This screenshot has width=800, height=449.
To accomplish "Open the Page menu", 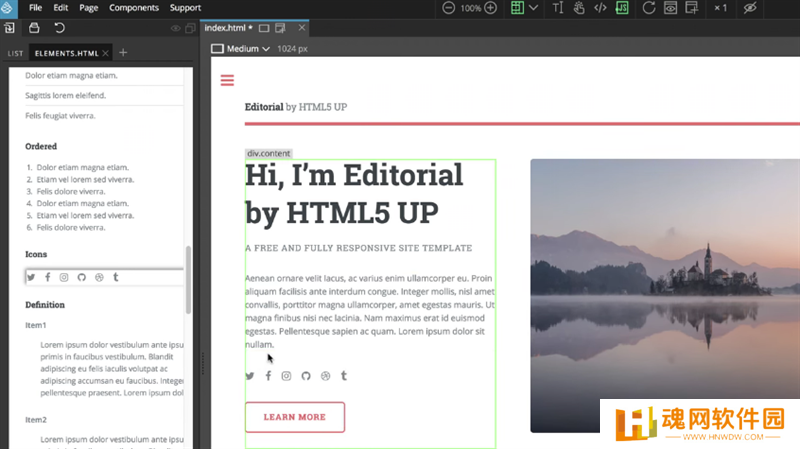I will (88, 8).
